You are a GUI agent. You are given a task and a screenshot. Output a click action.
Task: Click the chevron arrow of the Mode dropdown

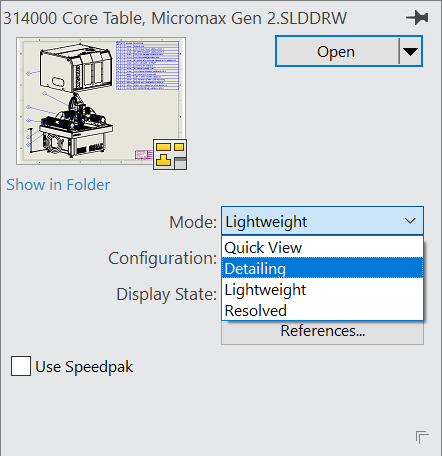[410, 221]
